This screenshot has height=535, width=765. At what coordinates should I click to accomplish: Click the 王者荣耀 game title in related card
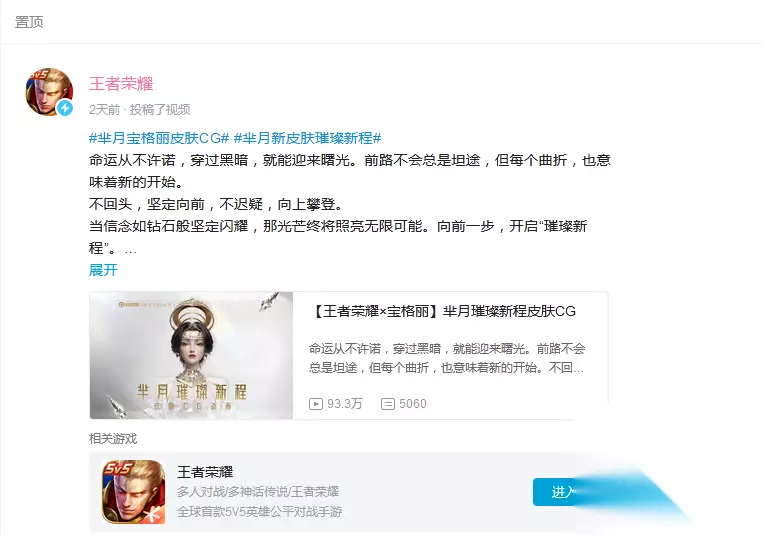[x=205, y=472]
